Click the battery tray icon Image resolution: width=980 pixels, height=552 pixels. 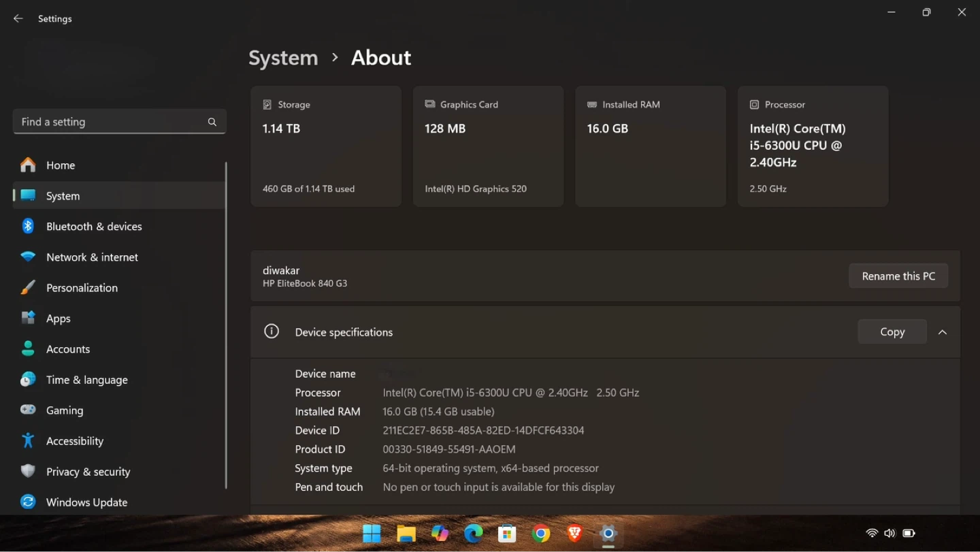[909, 533]
